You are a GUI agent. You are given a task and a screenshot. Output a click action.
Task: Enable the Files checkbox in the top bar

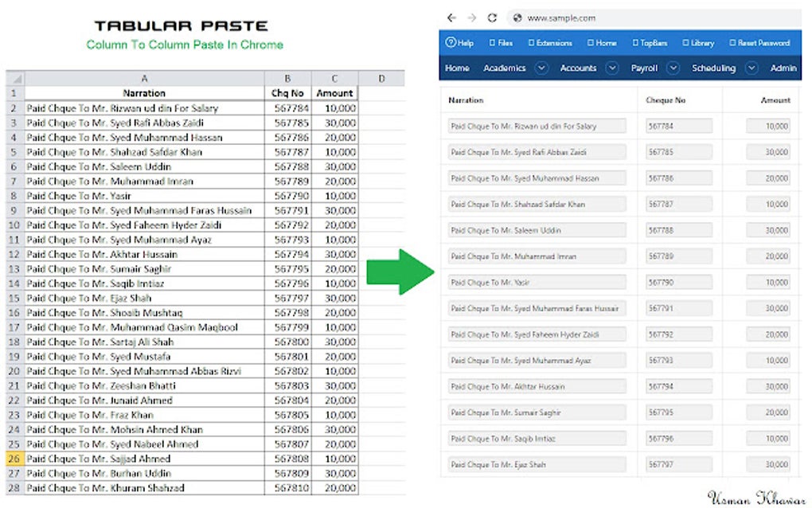[x=491, y=42]
